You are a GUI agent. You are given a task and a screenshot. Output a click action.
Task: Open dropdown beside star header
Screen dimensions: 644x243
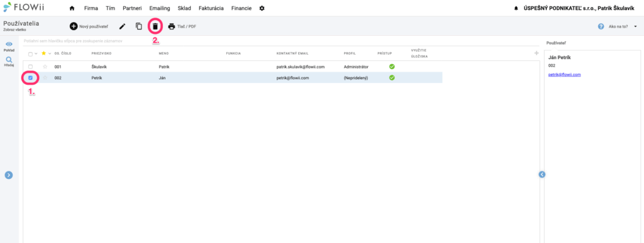50,53
